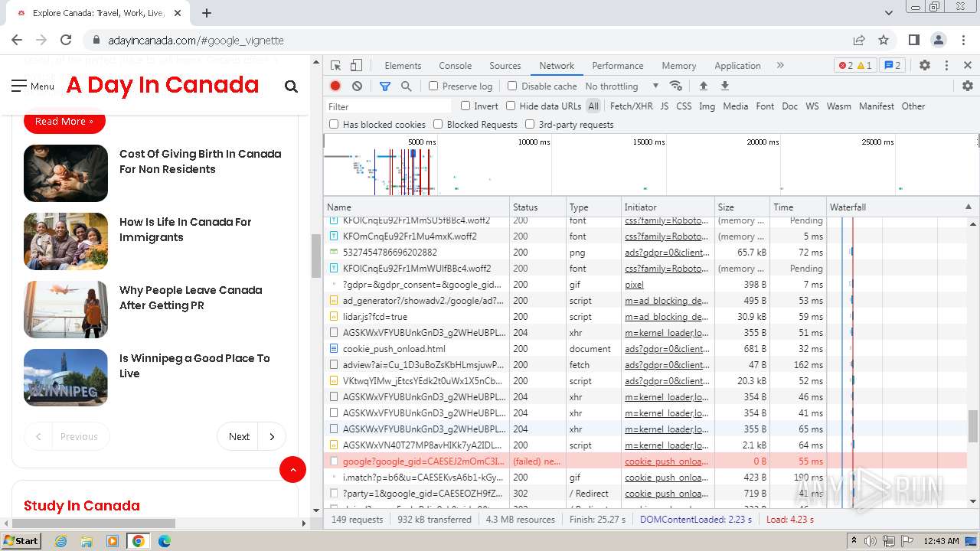This screenshot has width=980, height=551.
Task: Open Cost Of Giving Birth article link
Action: tap(200, 161)
